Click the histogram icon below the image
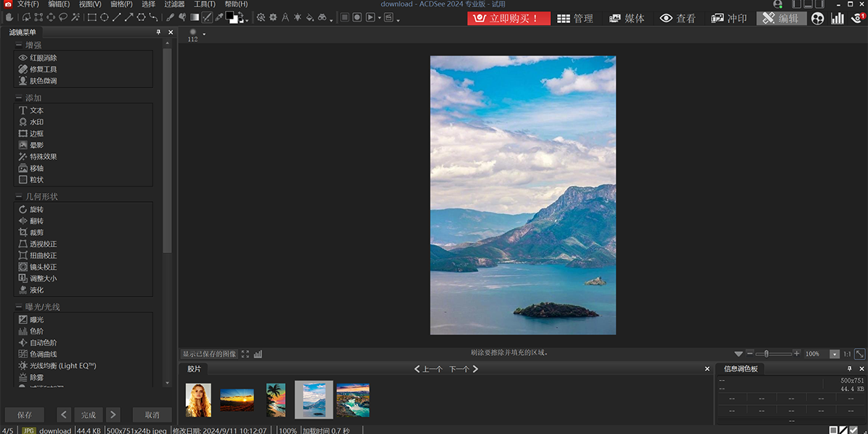The width and height of the screenshot is (868, 434). tap(258, 354)
